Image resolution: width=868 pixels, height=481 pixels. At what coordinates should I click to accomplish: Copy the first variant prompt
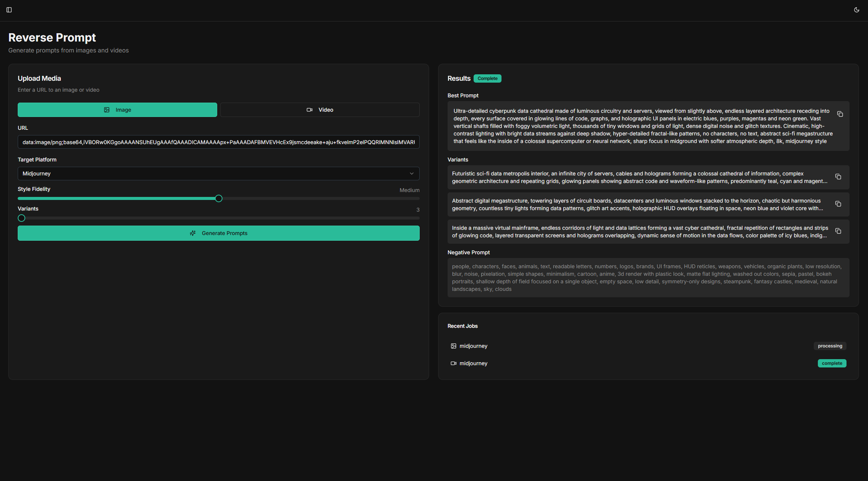838,177
